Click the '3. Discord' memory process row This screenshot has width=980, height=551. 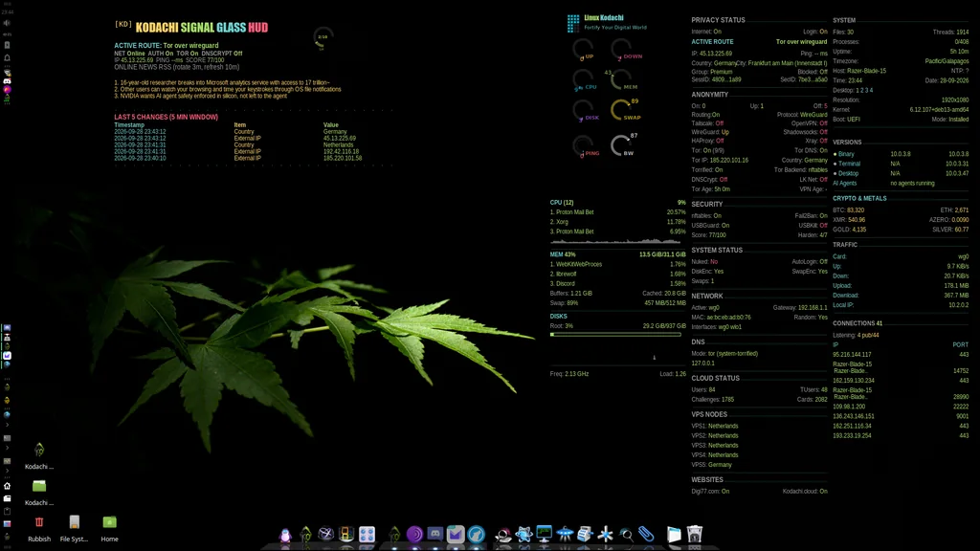(617, 283)
